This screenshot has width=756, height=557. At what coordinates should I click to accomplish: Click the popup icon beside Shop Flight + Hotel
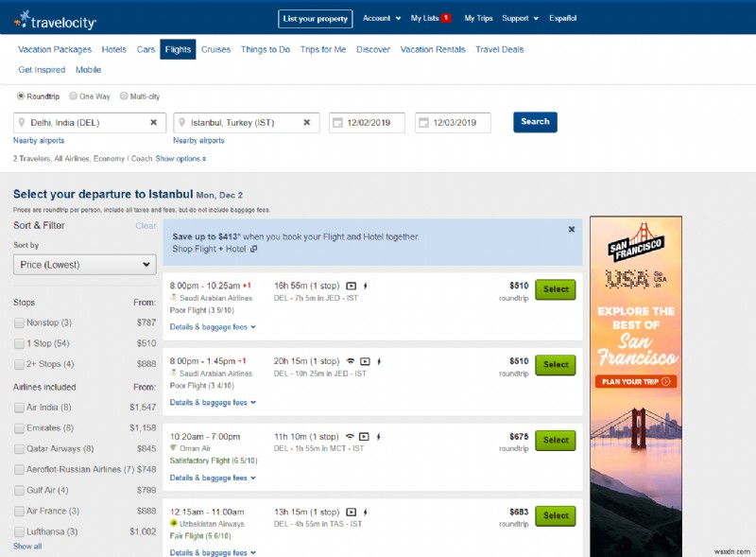coord(253,250)
